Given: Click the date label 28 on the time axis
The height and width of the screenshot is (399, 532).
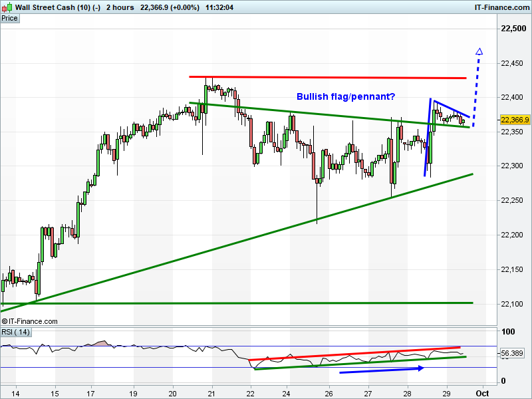Looking at the screenshot, I should pyautogui.click(x=408, y=394).
